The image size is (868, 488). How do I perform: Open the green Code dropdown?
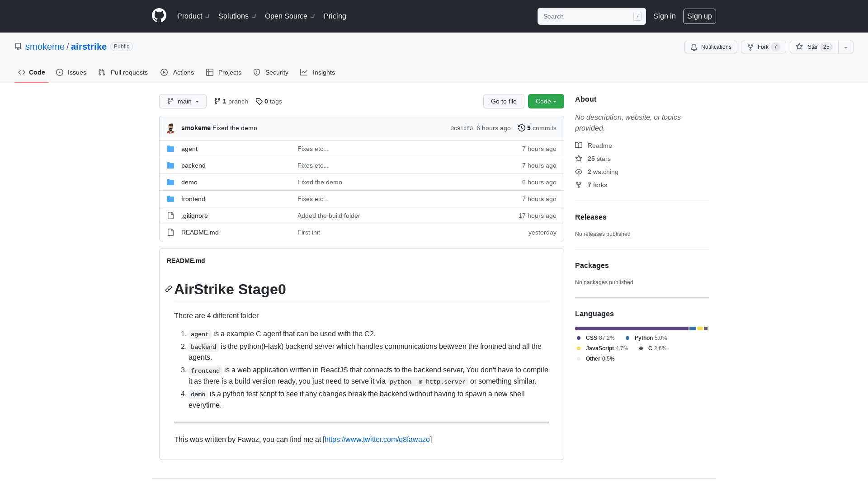[x=546, y=101]
